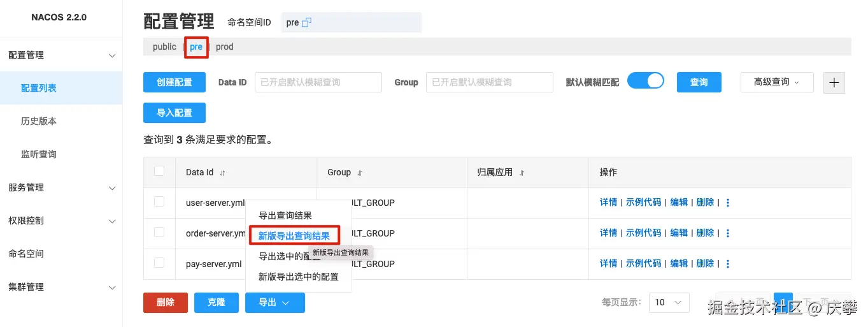Screen dimensions: 868x327
Task: Open 历史版本 in the sidebar
Action: [x=39, y=121]
